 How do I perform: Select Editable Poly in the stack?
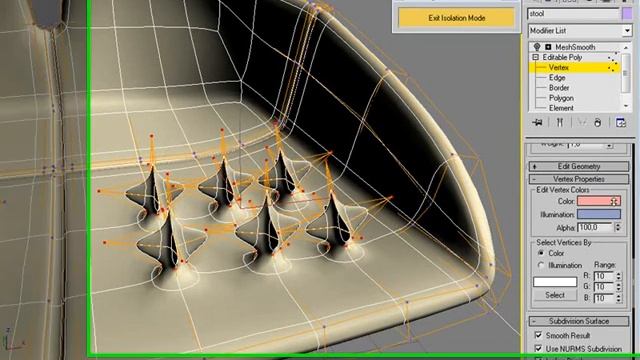562,57
